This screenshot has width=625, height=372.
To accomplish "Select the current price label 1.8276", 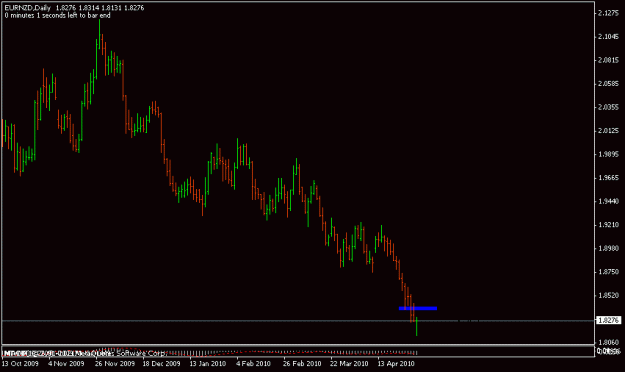I will (608, 320).
